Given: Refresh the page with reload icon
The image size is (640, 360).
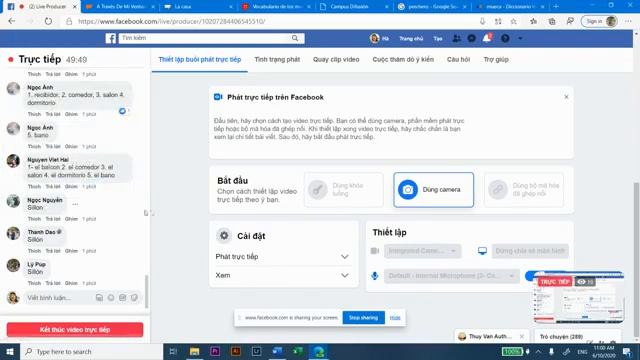Looking at the screenshot, I should point(48,21).
